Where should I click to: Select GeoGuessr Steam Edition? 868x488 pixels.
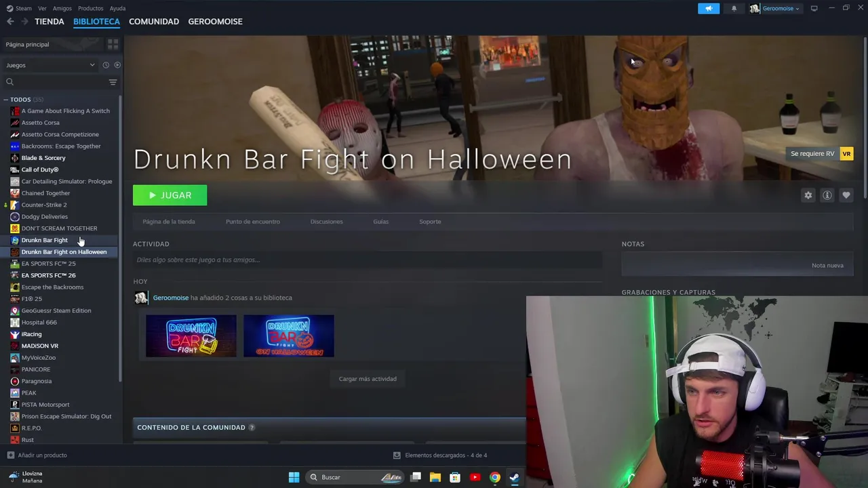[56, 310]
